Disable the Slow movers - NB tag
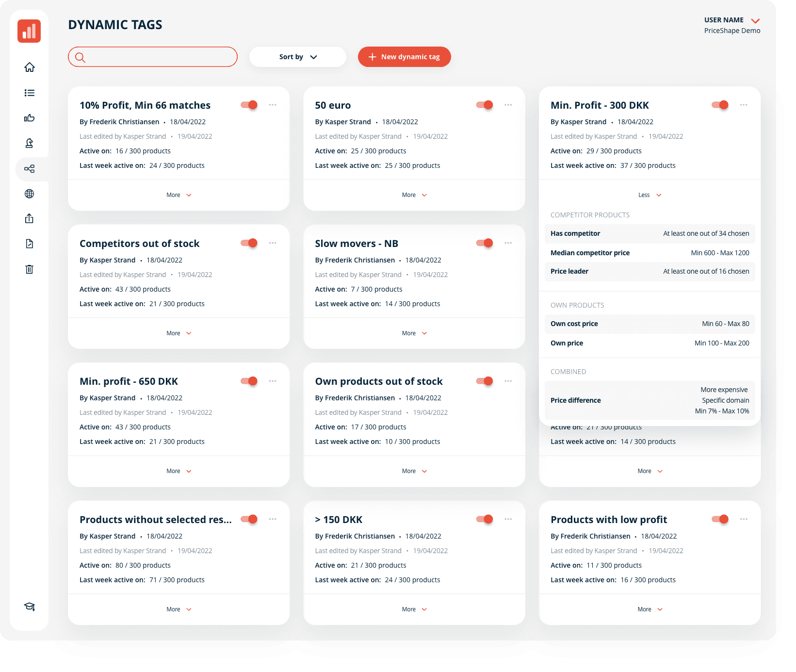 485,243
